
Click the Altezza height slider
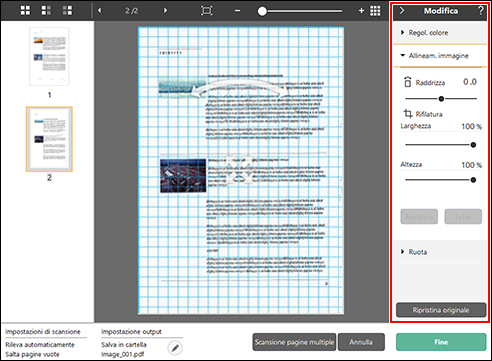[441, 180]
